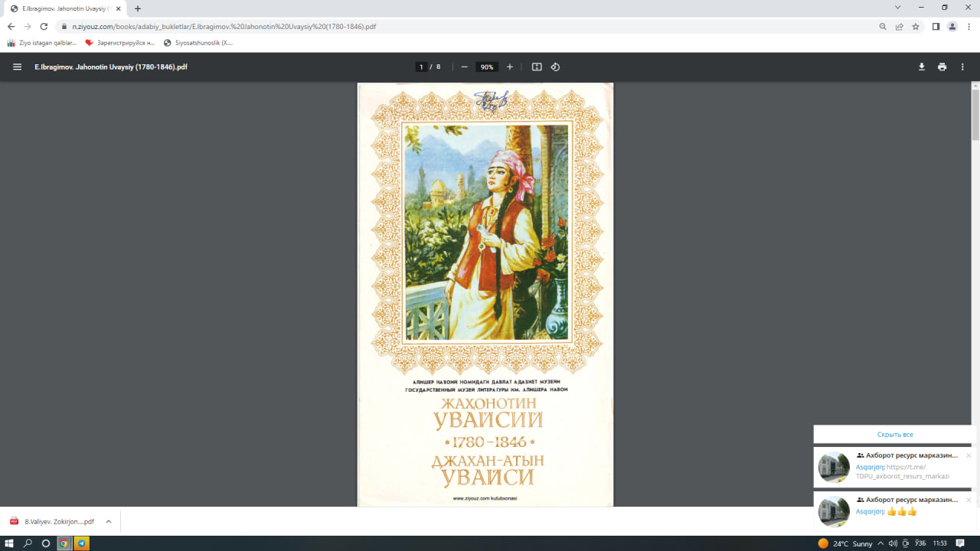980x551 pixels.
Task: Open the Siyosatshunoslik bookmark
Action: [x=198, y=43]
